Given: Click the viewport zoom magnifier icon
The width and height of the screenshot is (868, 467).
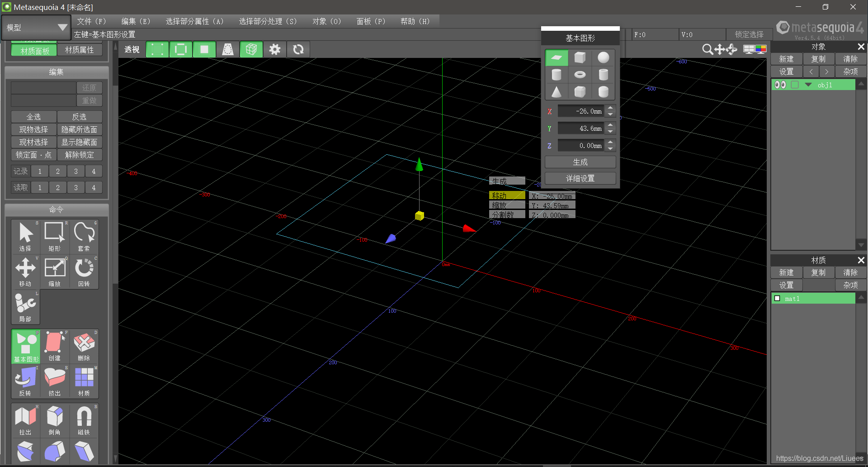Looking at the screenshot, I should point(707,49).
